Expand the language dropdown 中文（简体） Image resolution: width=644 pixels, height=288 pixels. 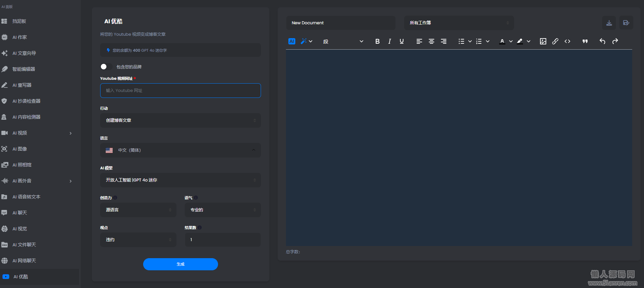180,150
